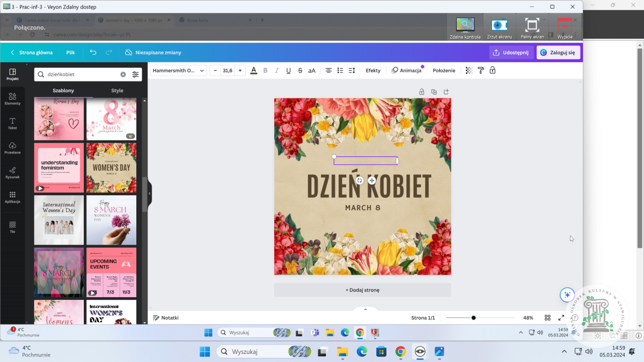
Task: Open the Przesłane uploads panel
Action: point(12,149)
